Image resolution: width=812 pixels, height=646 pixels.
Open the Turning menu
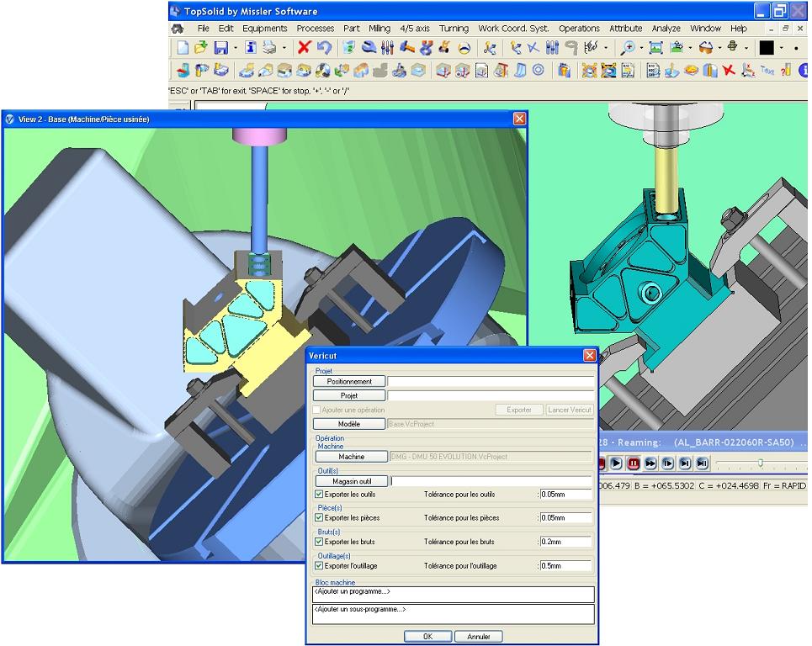coord(454,29)
